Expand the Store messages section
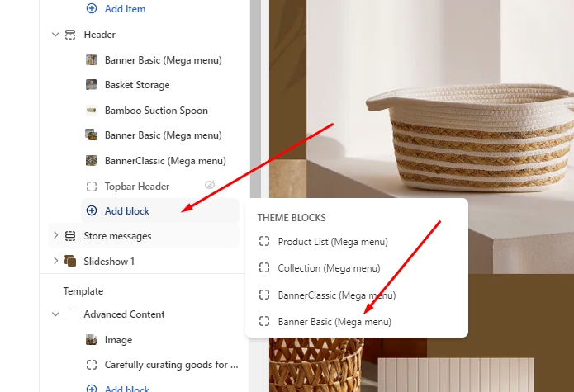574x392 pixels. click(55, 236)
